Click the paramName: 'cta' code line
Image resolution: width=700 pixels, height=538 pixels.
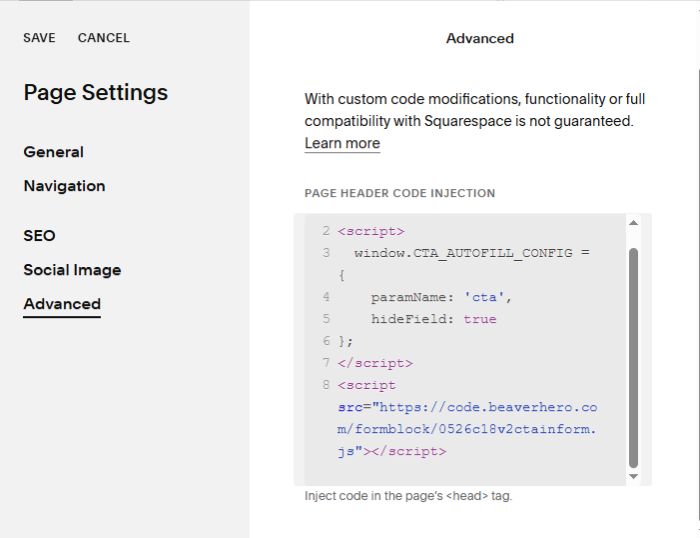441,297
